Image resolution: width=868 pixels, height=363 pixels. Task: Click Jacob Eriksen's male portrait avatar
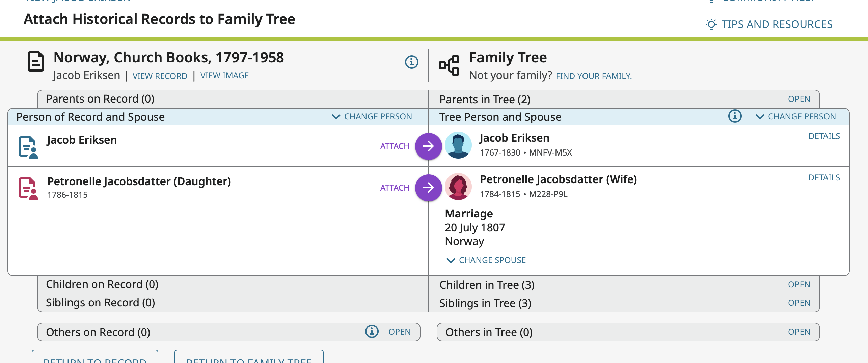coord(458,145)
